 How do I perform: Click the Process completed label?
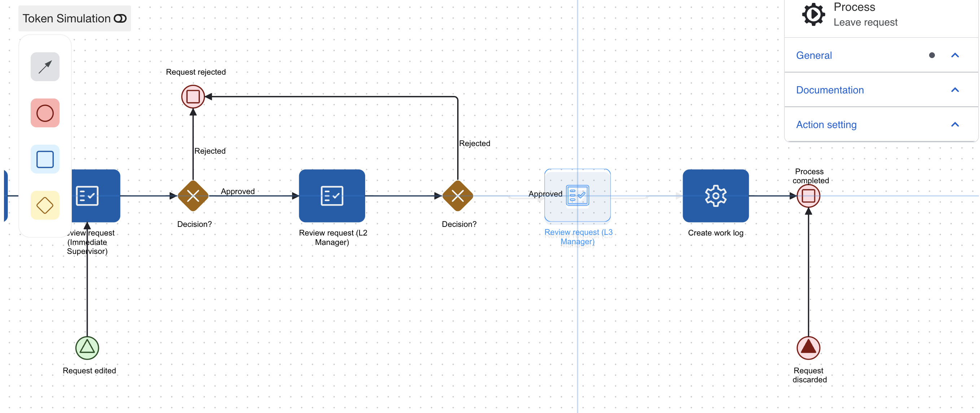coord(810,176)
